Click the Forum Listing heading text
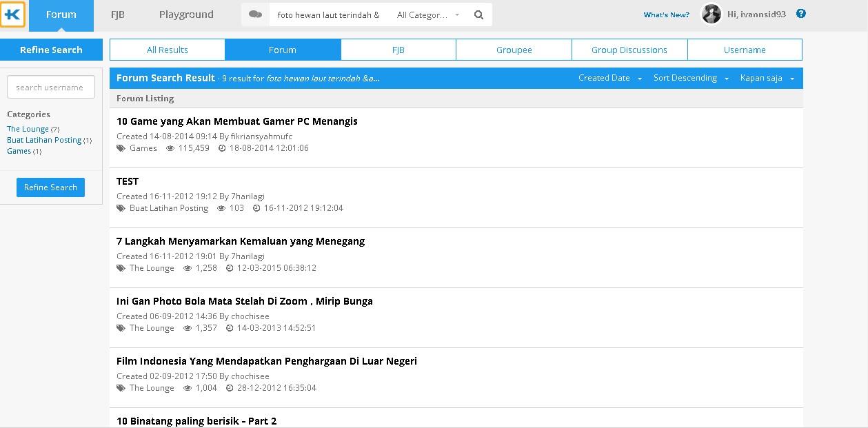This screenshot has width=868, height=428. coord(145,99)
